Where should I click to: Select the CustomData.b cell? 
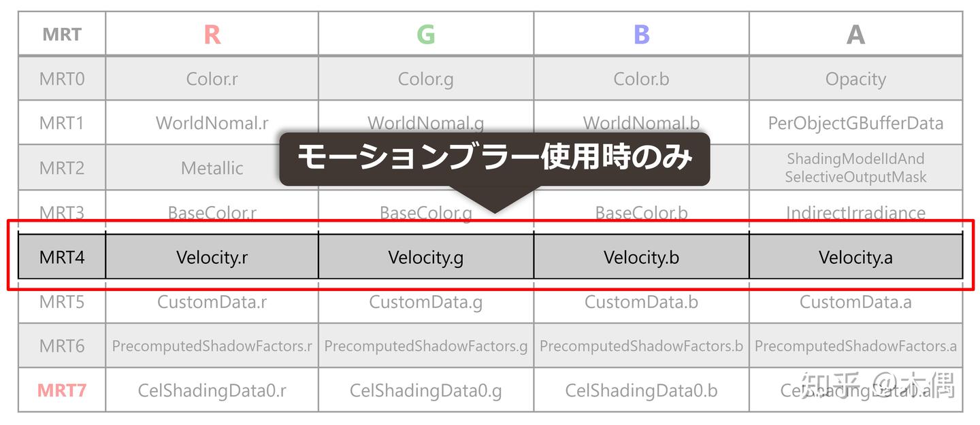[x=641, y=302]
